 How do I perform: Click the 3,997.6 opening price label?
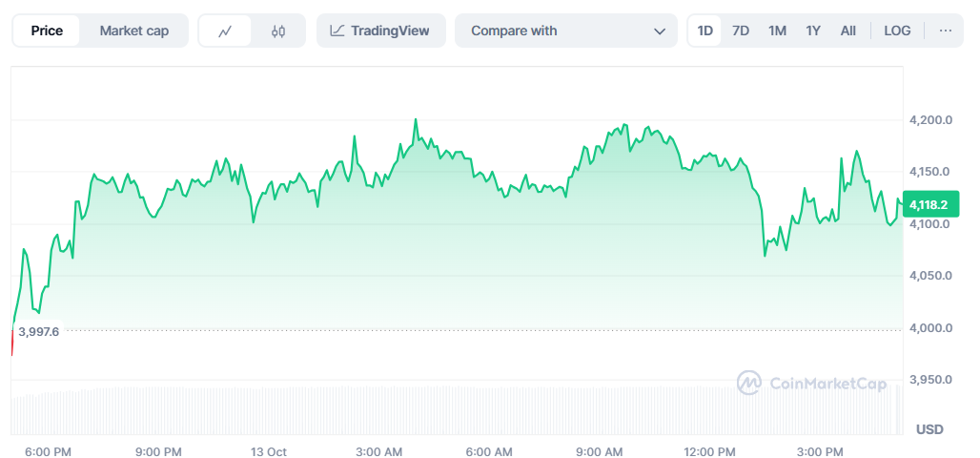coord(38,331)
